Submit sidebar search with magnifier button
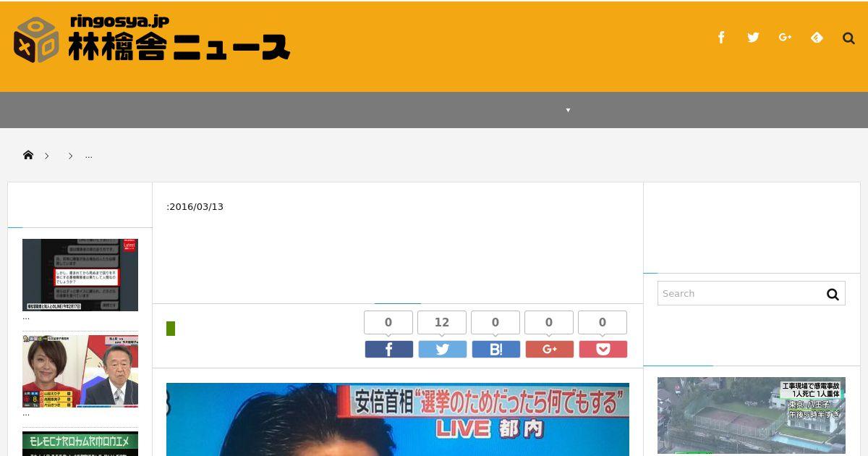Screen dimensions: 868x456 tap(833, 294)
